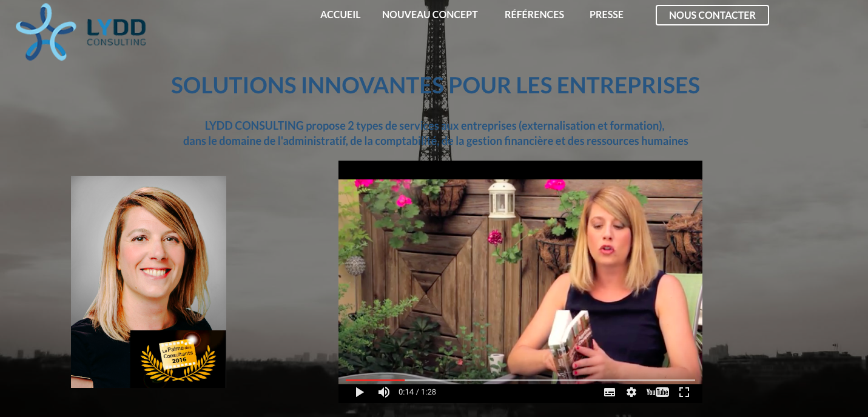Click the LYDD Consulting logo
This screenshot has height=417, width=868.
(x=81, y=32)
